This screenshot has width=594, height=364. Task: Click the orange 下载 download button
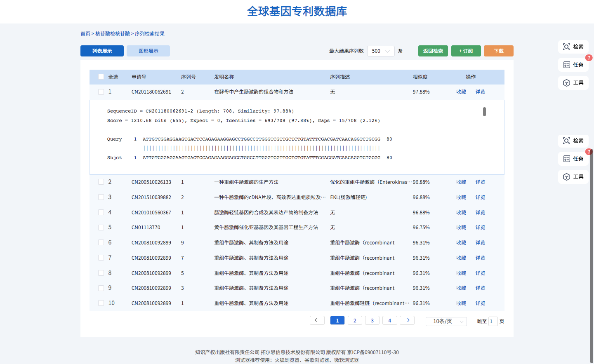pyautogui.click(x=498, y=51)
